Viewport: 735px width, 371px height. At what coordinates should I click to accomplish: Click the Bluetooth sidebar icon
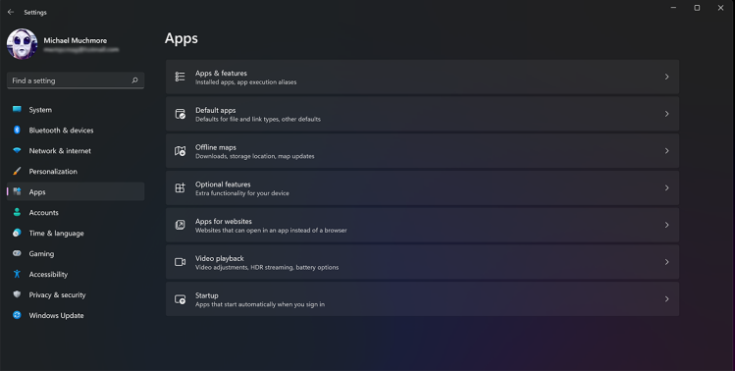(x=17, y=130)
